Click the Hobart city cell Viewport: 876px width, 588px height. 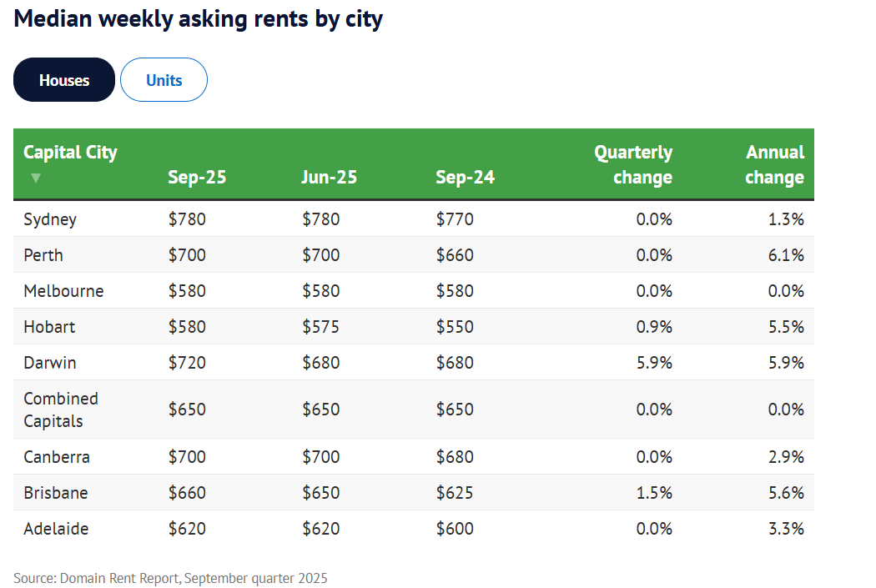49,327
